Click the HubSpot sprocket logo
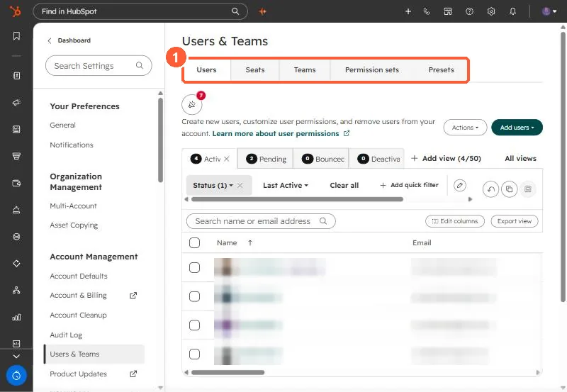 (15, 11)
